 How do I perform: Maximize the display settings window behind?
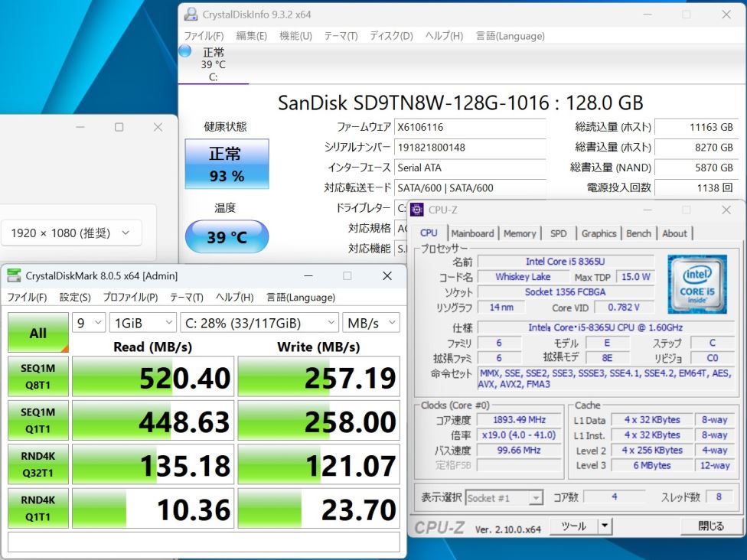(x=119, y=127)
